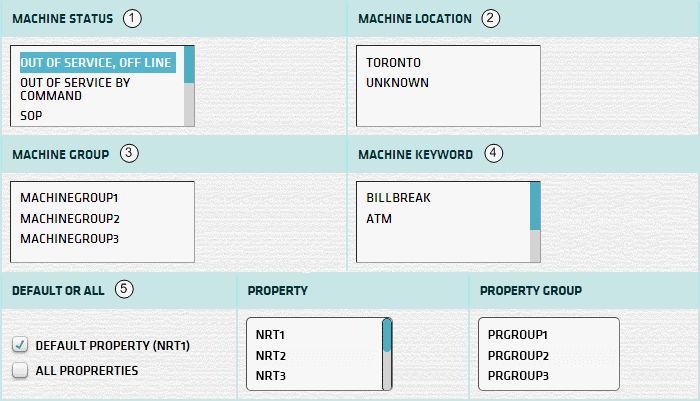The image size is (700, 401).
Task: Click the circled number 3 badge
Action: 128,154
